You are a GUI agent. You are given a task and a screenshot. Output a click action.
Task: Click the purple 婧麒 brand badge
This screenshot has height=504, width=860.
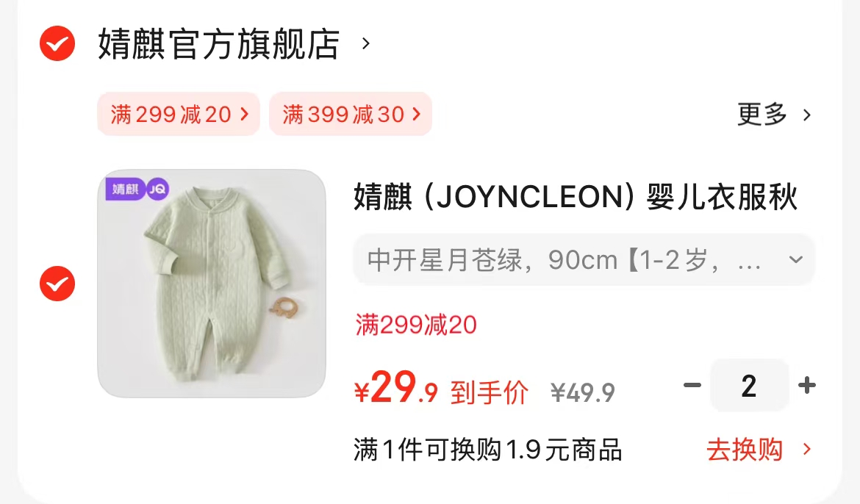[x=126, y=190]
